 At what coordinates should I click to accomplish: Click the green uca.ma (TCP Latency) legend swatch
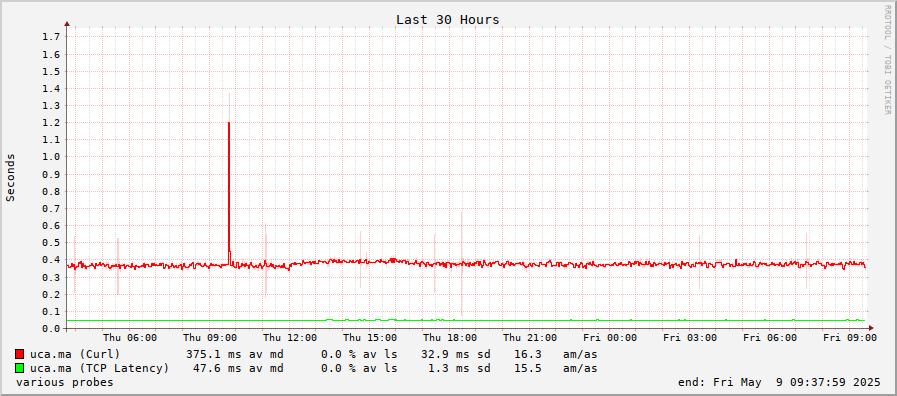coord(20,368)
